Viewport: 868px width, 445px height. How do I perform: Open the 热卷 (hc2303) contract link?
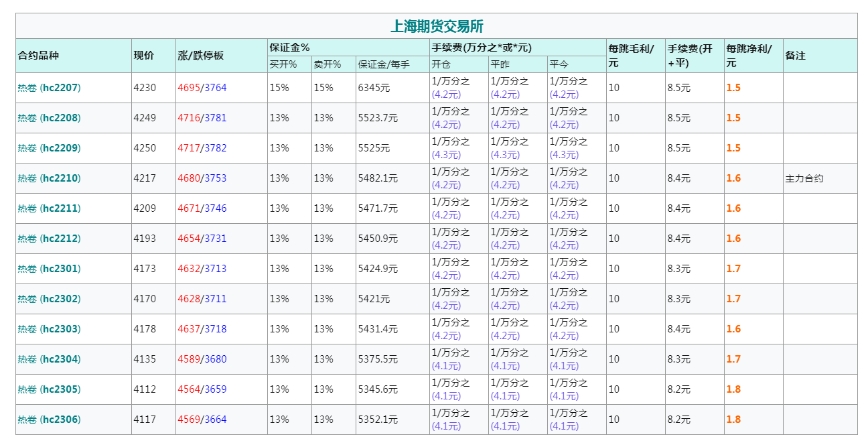click(x=49, y=329)
